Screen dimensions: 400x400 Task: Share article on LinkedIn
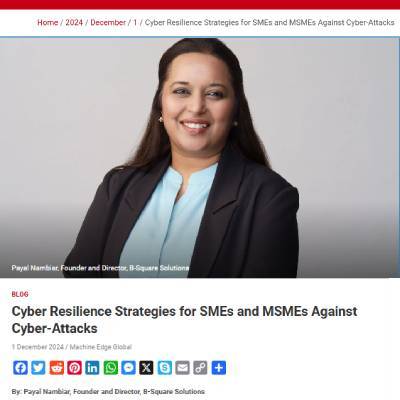tap(92, 368)
